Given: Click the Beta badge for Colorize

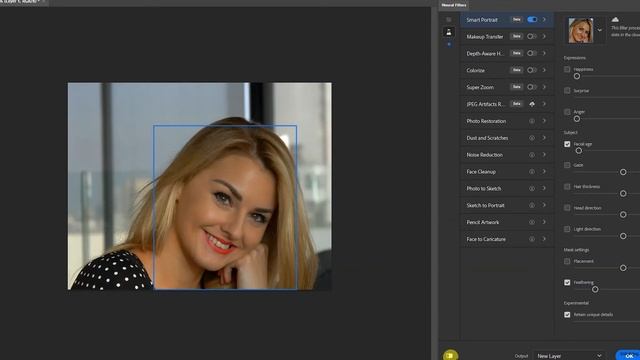Looking at the screenshot, I should point(516,70).
